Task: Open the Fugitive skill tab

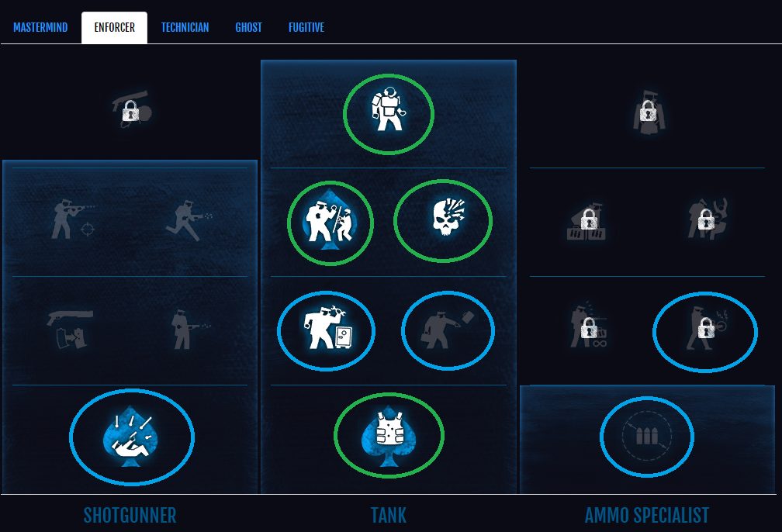Action: pos(306,27)
